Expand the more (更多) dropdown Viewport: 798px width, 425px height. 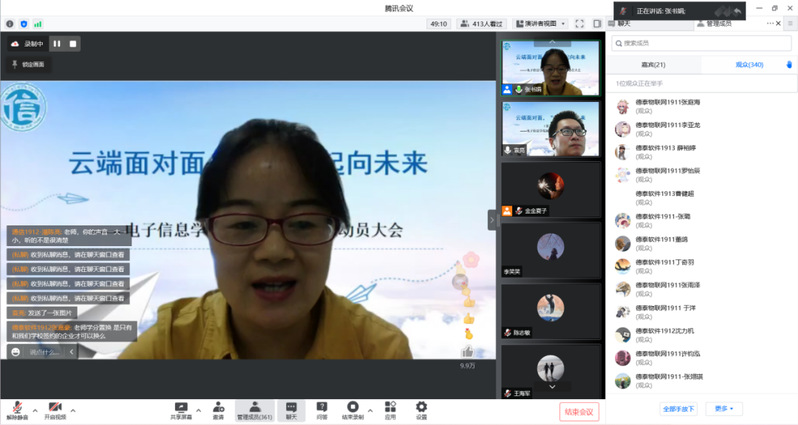point(724,408)
